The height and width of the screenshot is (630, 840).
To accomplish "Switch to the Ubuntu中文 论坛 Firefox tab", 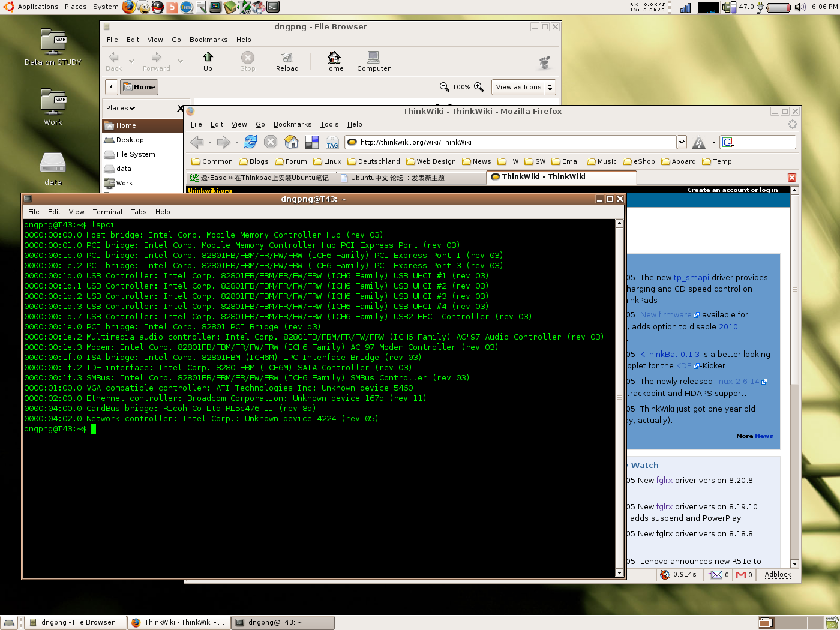I will tap(411, 178).
